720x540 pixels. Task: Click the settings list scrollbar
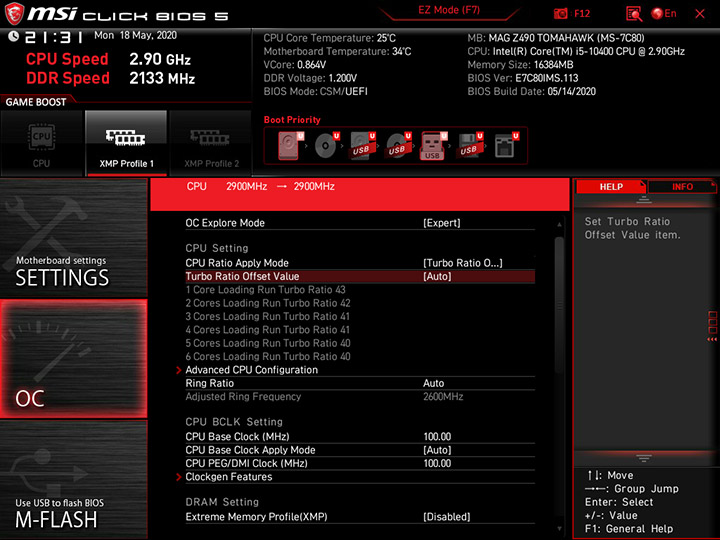click(559, 305)
